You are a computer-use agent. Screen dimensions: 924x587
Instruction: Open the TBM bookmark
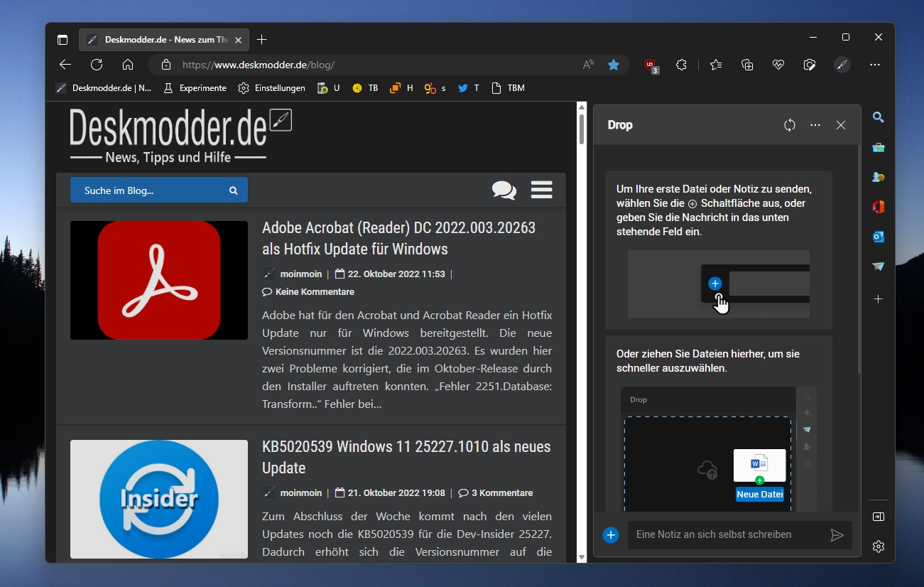pyautogui.click(x=507, y=88)
